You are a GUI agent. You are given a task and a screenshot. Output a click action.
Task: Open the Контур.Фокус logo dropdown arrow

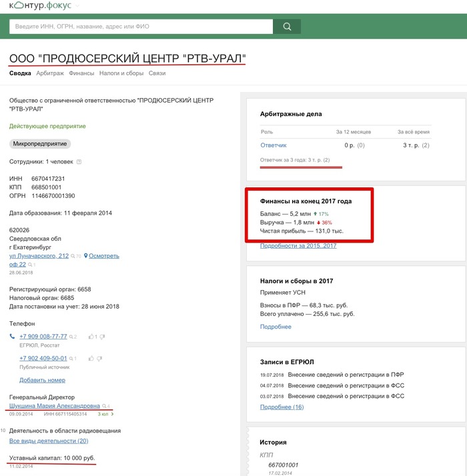[x=77, y=5]
